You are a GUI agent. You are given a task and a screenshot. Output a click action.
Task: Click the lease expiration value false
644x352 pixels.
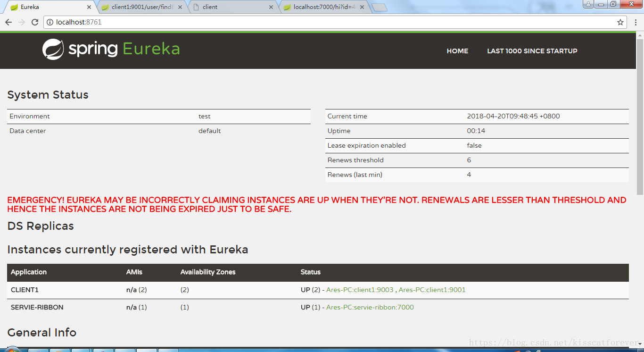click(x=474, y=145)
